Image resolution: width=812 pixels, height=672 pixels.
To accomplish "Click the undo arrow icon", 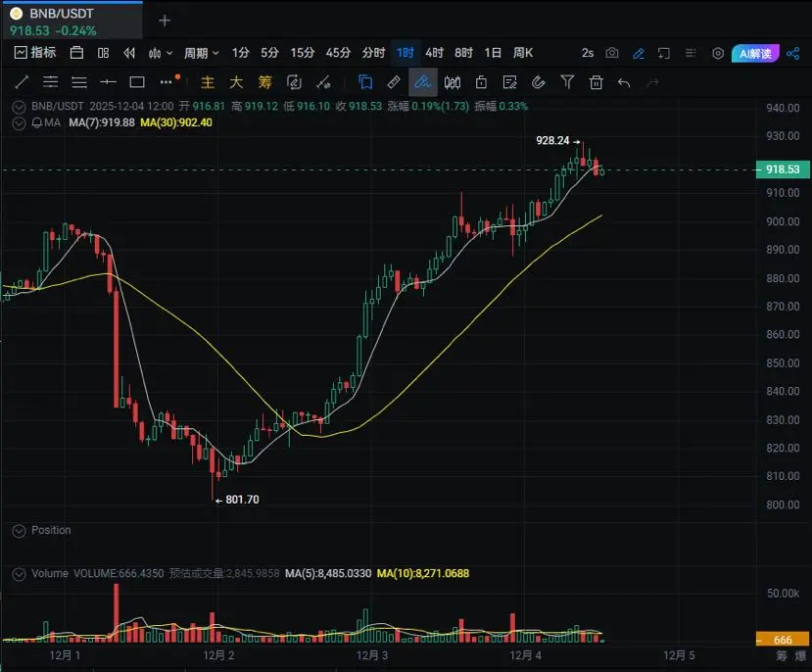I will [624, 82].
